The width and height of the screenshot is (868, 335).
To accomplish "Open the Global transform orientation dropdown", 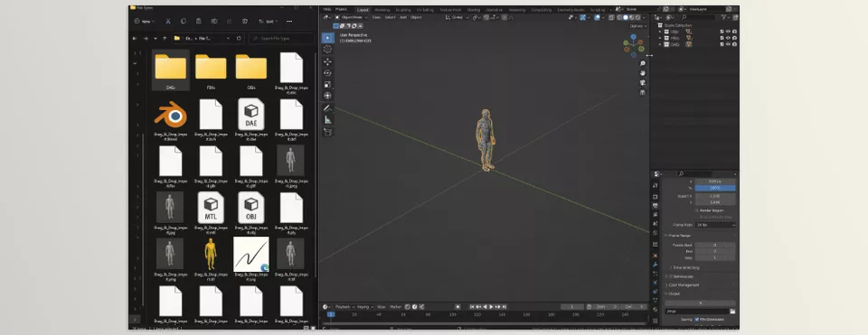I will 458,17.
